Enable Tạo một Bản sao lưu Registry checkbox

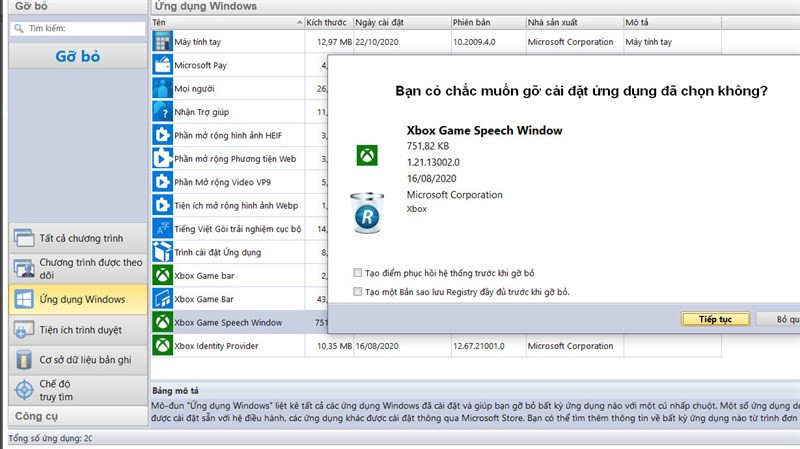point(358,292)
